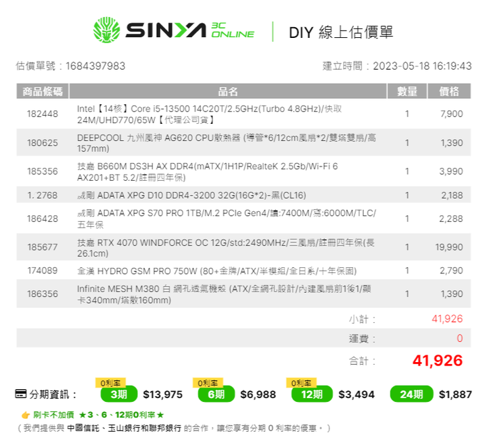Click the 0利率 tag above 6期
Image resolution: width=487 pixels, height=448 pixels.
(x=208, y=383)
